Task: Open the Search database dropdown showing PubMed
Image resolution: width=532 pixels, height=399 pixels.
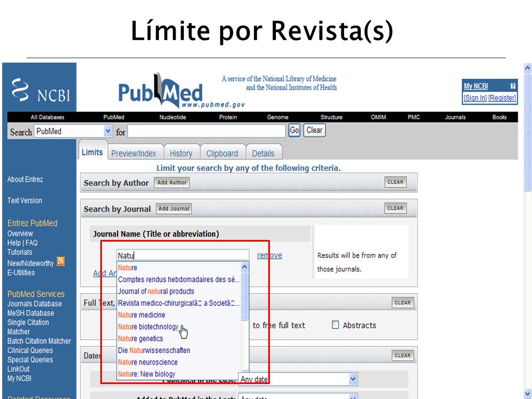Action: click(x=73, y=131)
